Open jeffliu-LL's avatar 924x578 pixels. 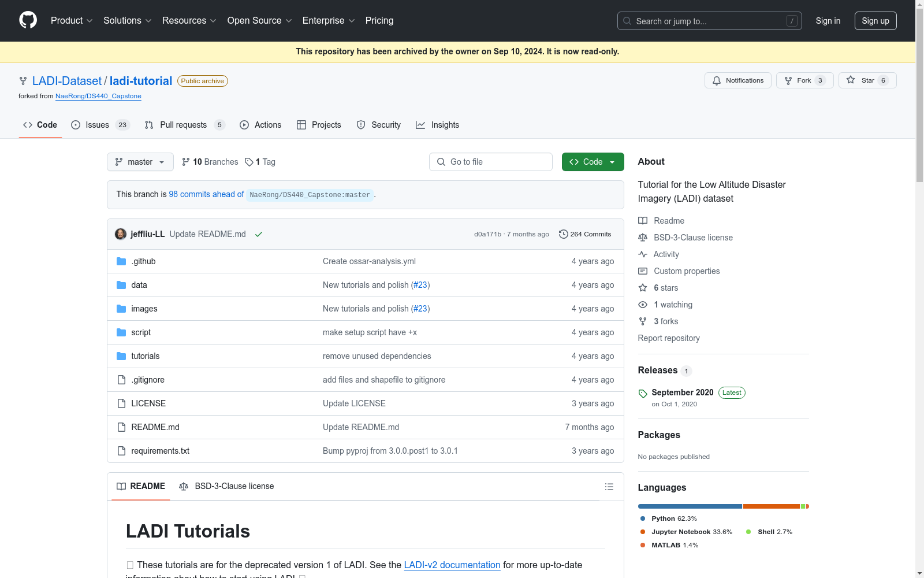tap(121, 234)
